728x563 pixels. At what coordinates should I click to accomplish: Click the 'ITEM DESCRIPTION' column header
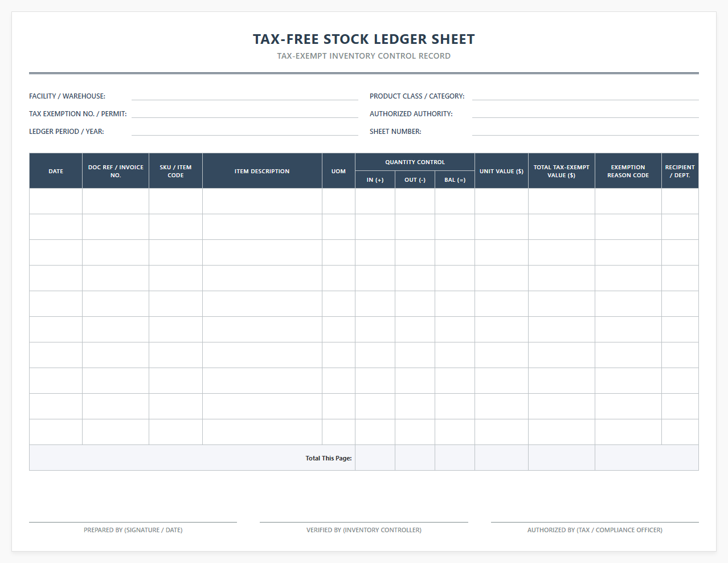(x=262, y=171)
